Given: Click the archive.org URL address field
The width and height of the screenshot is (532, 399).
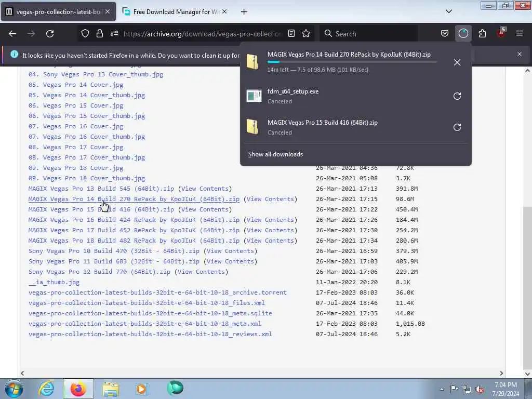Looking at the screenshot, I should tap(203, 34).
